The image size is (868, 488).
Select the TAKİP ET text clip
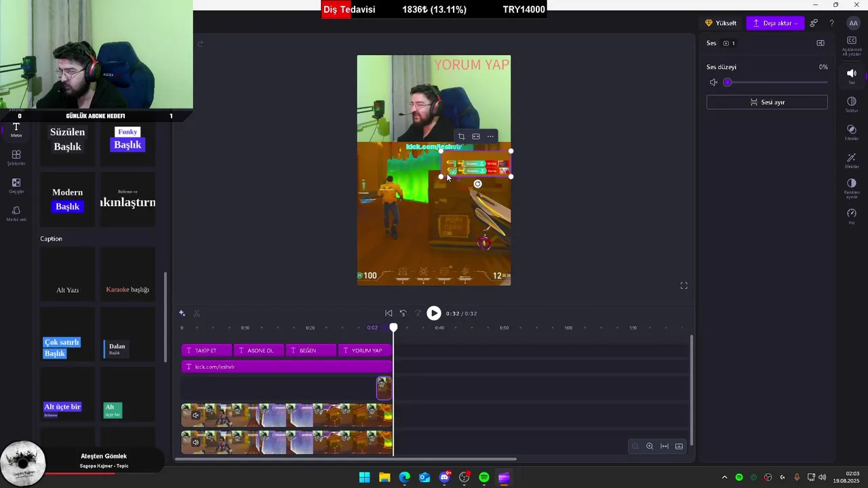(207, 350)
